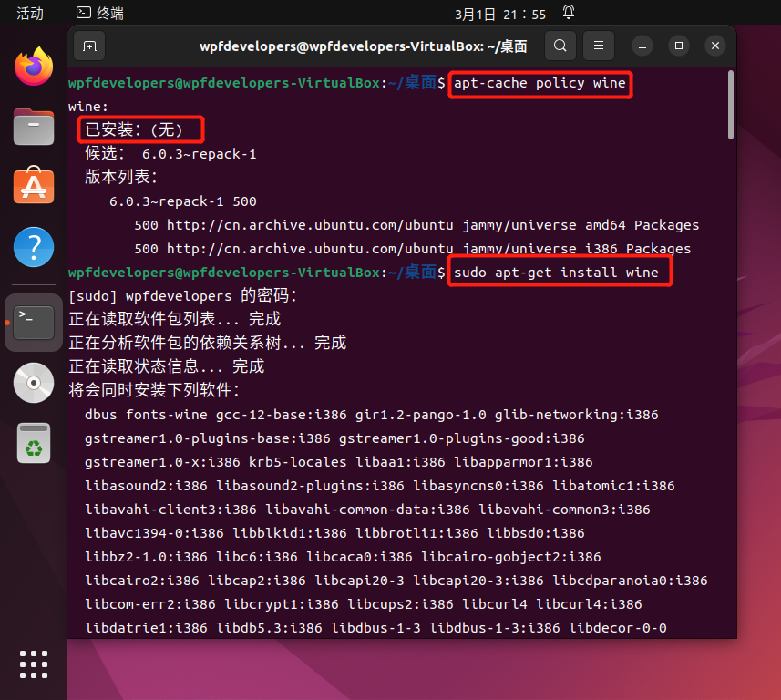Click the terminal window title text
Image resolution: width=781 pixels, height=700 pixels.
click(x=363, y=46)
